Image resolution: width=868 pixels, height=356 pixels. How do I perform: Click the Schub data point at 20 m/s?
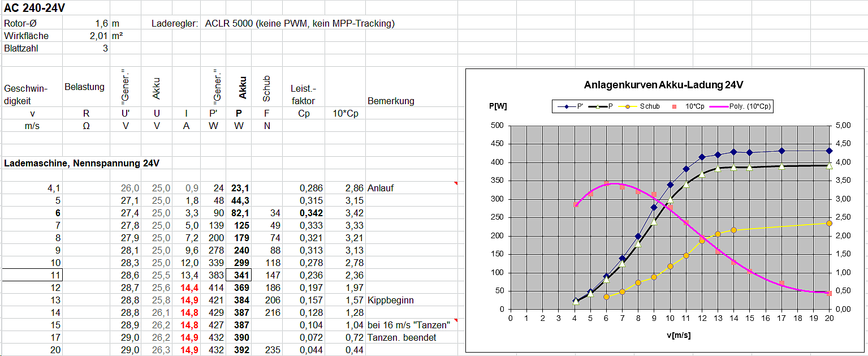coord(829,224)
